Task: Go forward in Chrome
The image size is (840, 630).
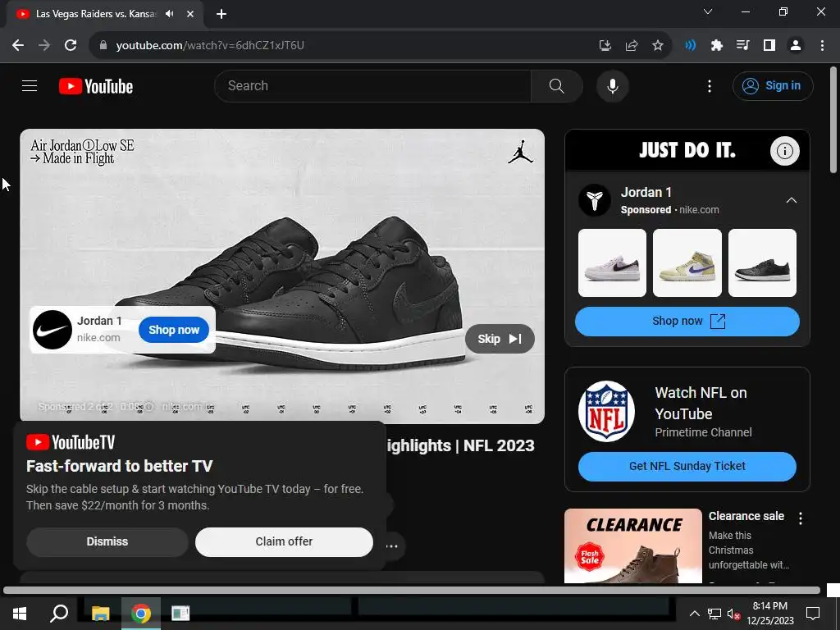Action: 44,45
